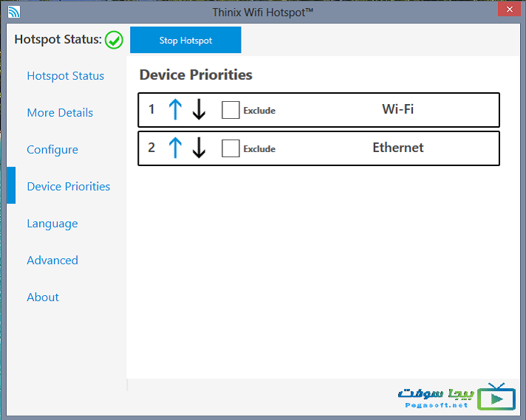Open the Hotspot Status page
This screenshot has width=526, height=420.
[66, 76]
